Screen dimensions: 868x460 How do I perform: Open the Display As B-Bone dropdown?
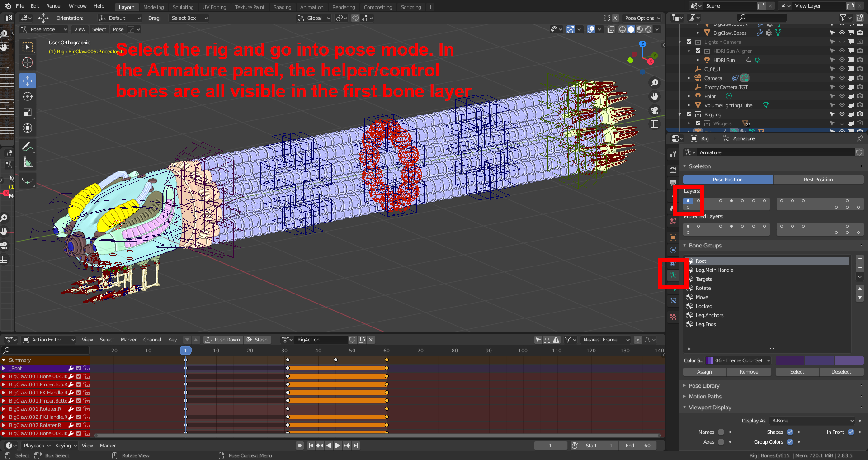click(812, 421)
